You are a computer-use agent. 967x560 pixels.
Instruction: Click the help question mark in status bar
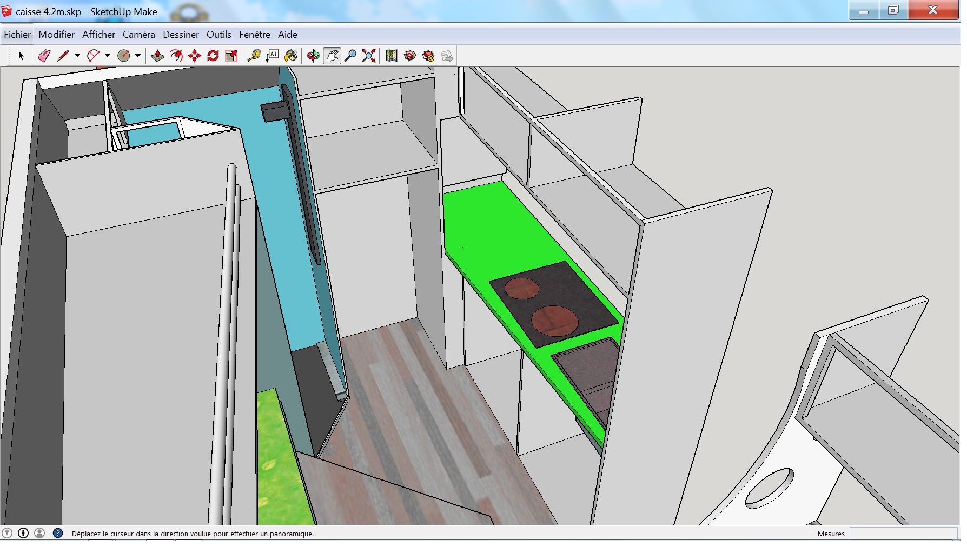(58, 533)
